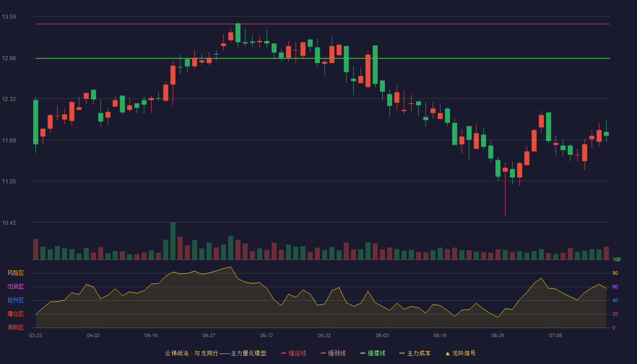The height and width of the screenshot is (364, 637).
Task: Toggle the 强弱线 legend entry
Action: click(x=333, y=353)
